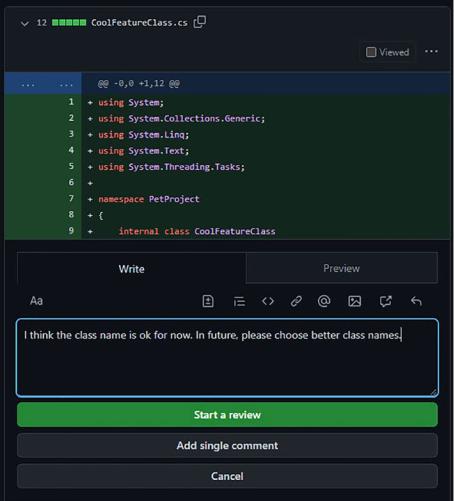Cancel the review comment
This screenshot has height=501, width=454.
(x=227, y=476)
